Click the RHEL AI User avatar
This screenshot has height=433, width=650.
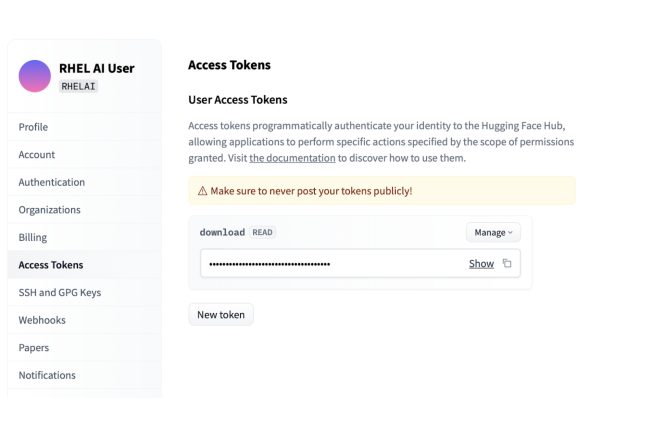(x=35, y=76)
